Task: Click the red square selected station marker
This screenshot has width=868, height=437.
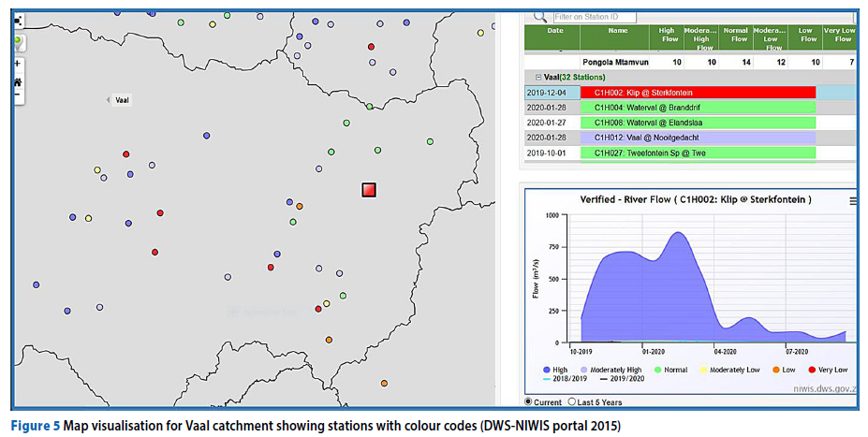Action: [x=369, y=190]
